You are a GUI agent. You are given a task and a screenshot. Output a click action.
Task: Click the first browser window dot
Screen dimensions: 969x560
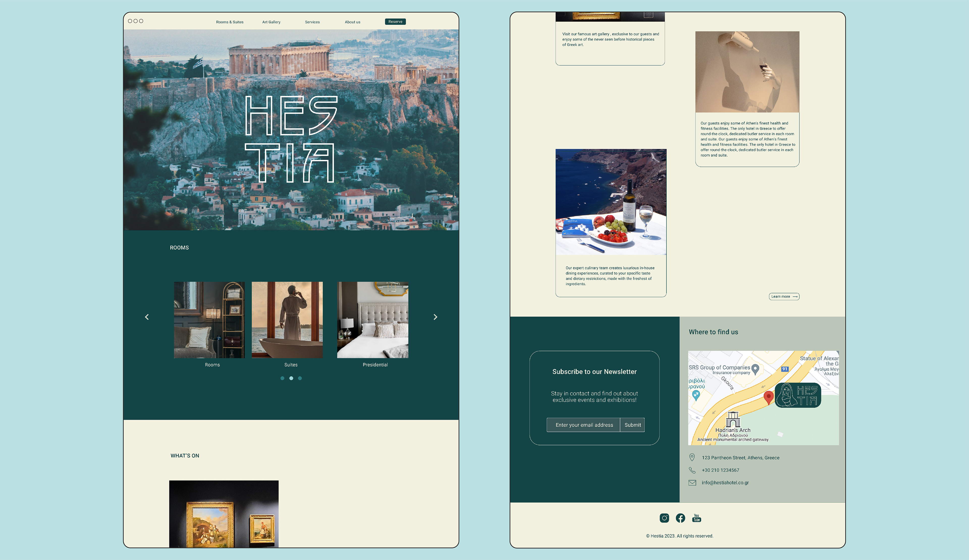point(130,21)
